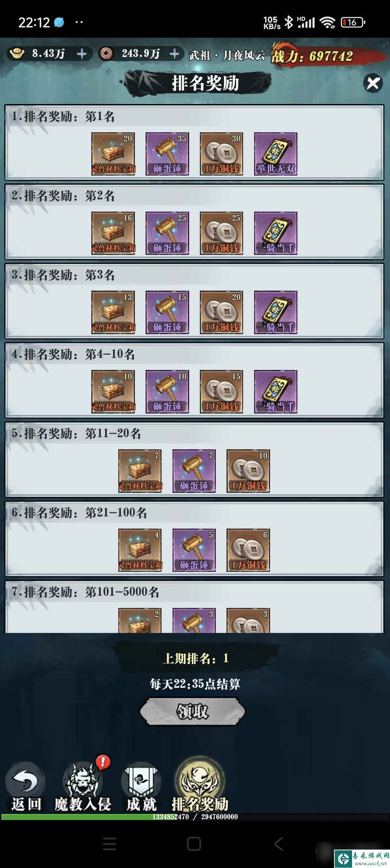Select rank 1 砸蛋锤 hammer with 35
Image resolution: width=390 pixels, height=868 pixels.
(167, 154)
